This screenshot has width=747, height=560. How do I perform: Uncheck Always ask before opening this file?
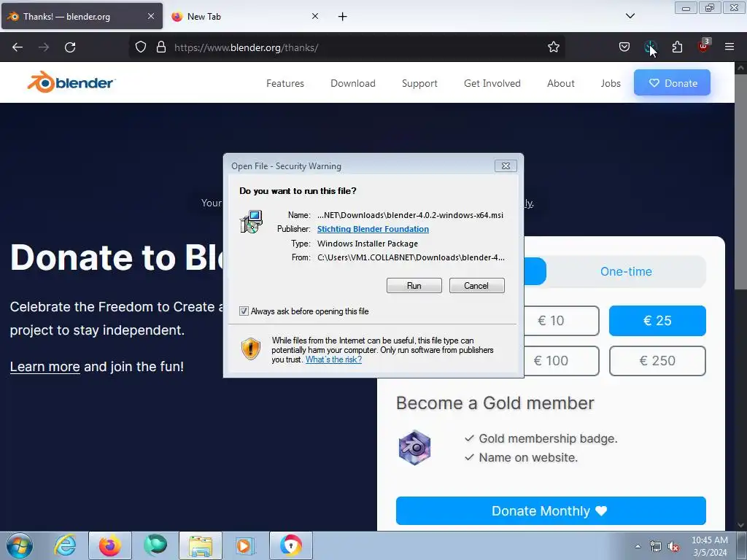click(244, 311)
